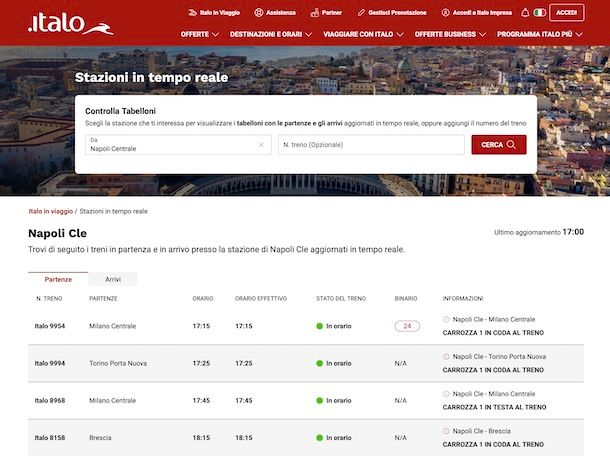Click the train icon beside Italo in Viaggio
610x456 pixels.
(192, 13)
